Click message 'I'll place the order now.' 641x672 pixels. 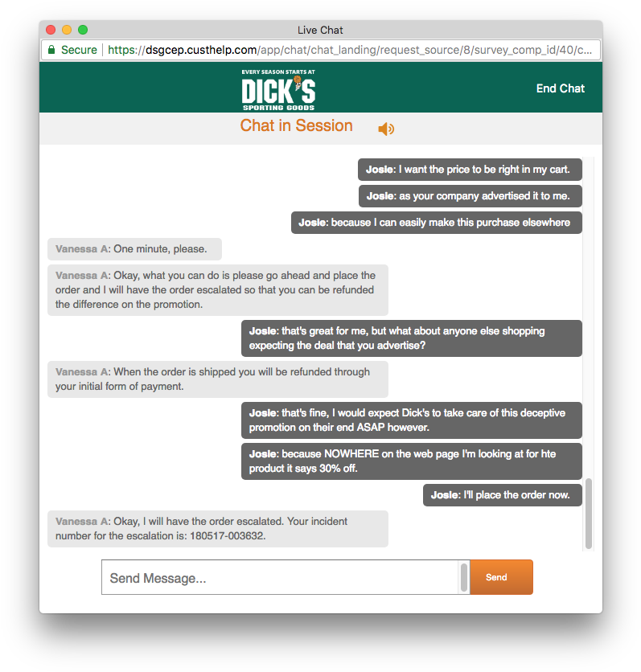click(503, 495)
